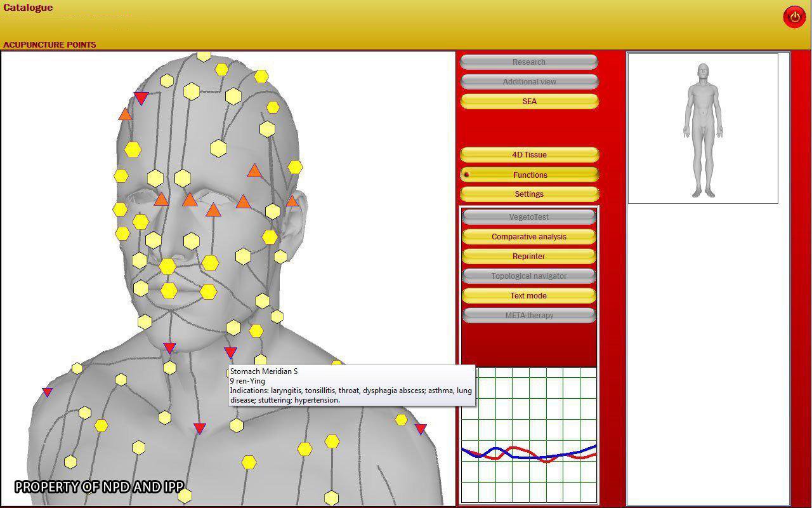The height and width of the screenshot is (508, 812).
Task: Click the red power button icon
Action: tap(794, 17)
